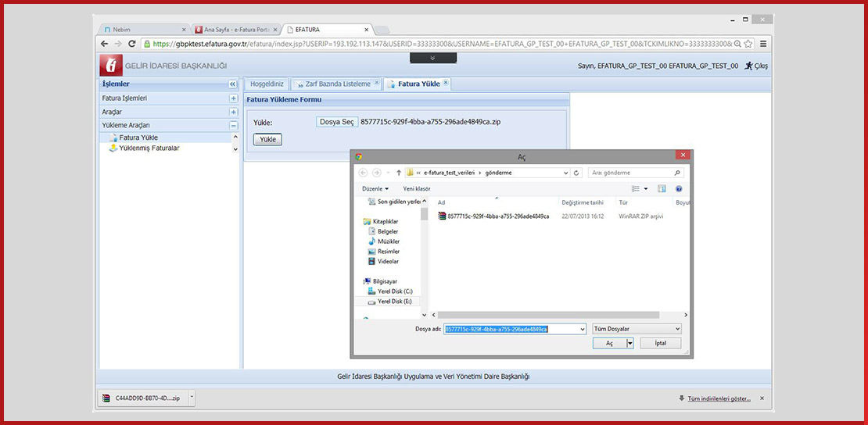Click the view mode icon in the Aç dialog
The image size is (868, 425).
tap(636, 189)
